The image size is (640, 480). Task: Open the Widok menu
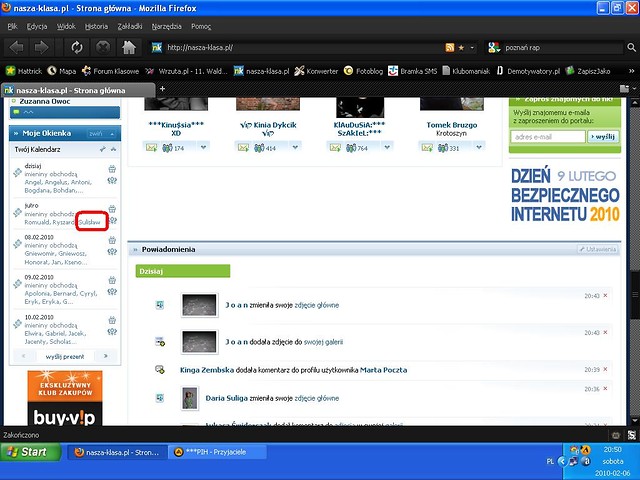click(66, 27)
